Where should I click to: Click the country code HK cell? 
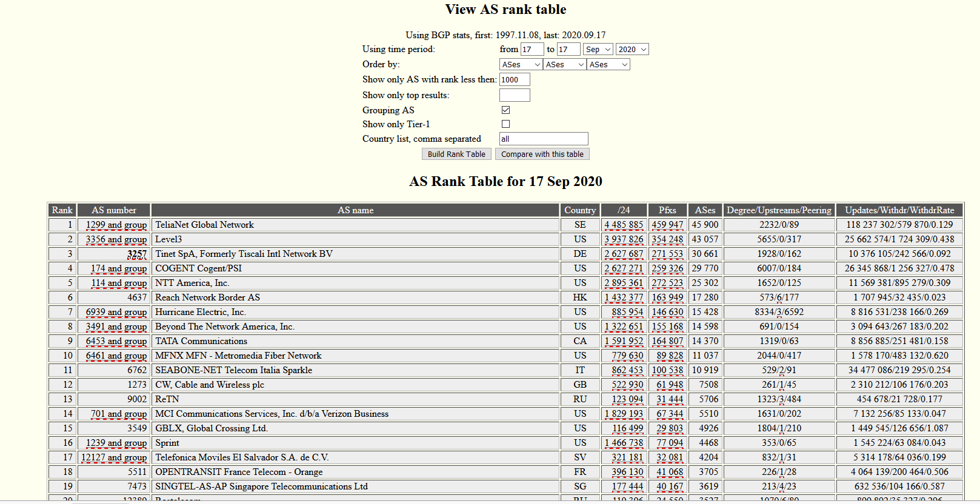point(580,297)
